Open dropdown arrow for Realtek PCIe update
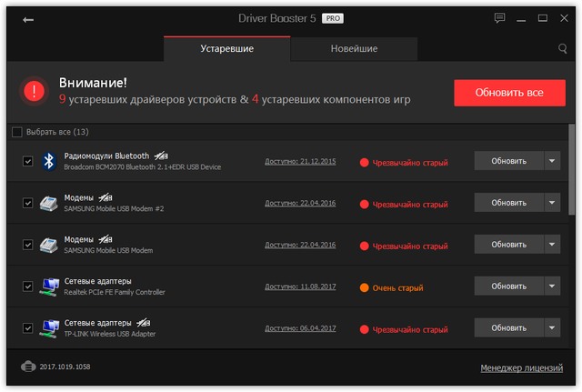This screenshot has width=582, height=392. (552, 286)
